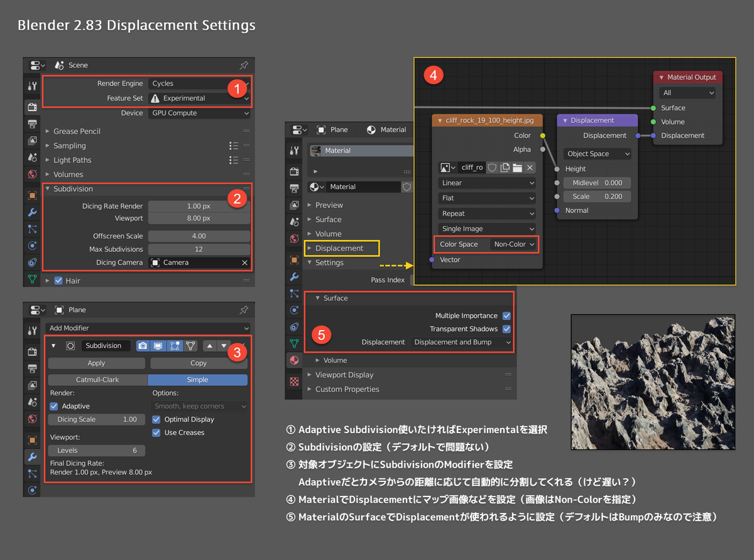The image size is (754, 560).
Task: Open Particles tab in Plane modifier panel
Action: 32,473
